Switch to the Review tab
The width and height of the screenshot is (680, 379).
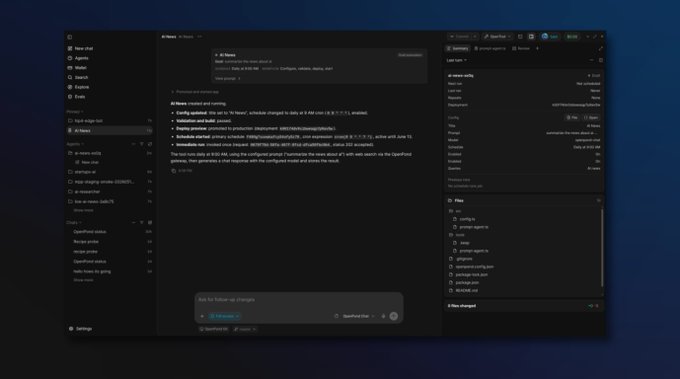(x=521, y=49)
